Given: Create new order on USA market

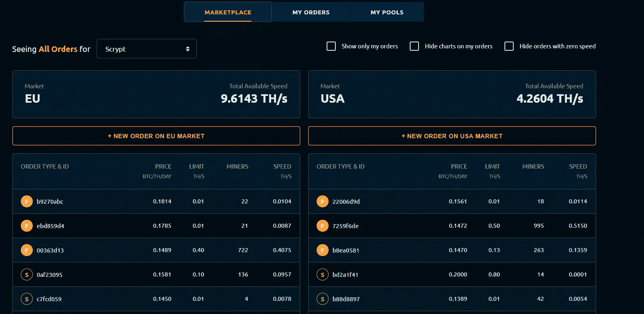Looking at the screenshot, I should pyautogui.click(x=452, y=136).
